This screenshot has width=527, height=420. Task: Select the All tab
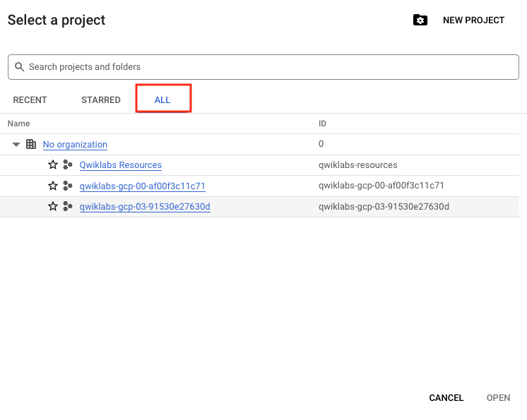point(162,100)
